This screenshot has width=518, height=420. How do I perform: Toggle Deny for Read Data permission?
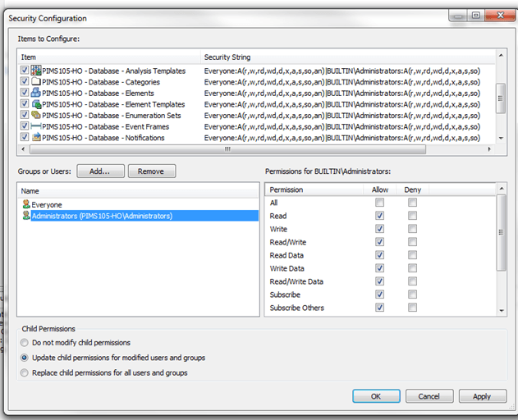[412, 255]
